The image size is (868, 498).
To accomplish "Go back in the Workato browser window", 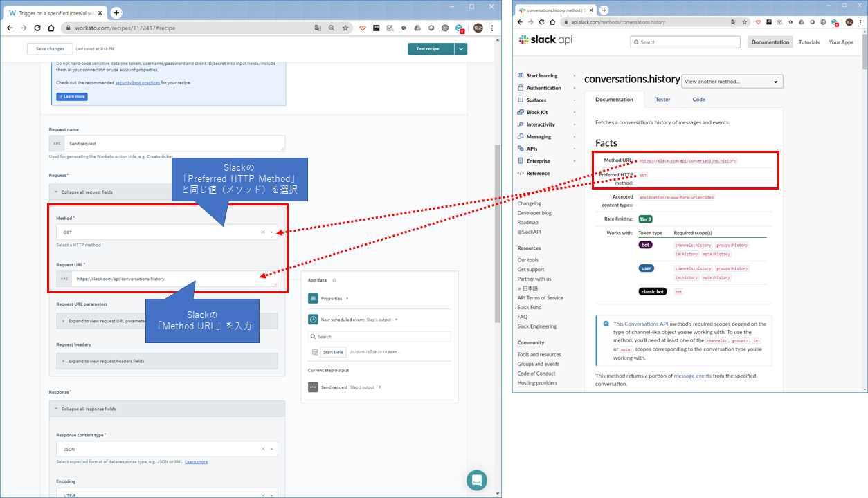I will click(x=10, y=28).
